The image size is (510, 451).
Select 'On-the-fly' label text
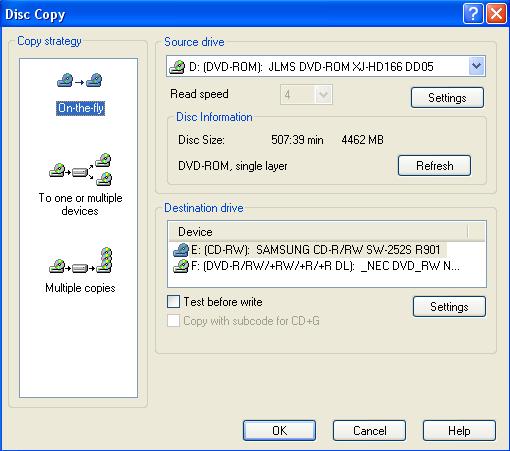(x=80, y=108)
